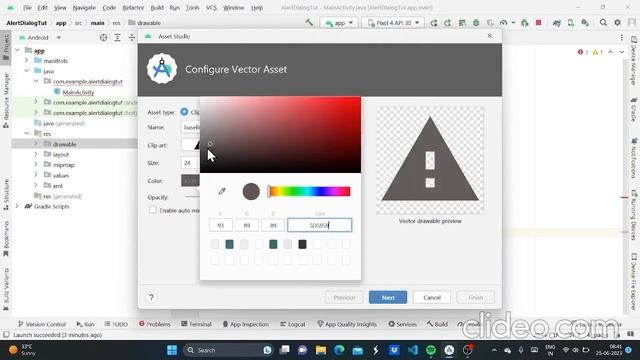Open the Terminal tool window tab

(196, 324)
